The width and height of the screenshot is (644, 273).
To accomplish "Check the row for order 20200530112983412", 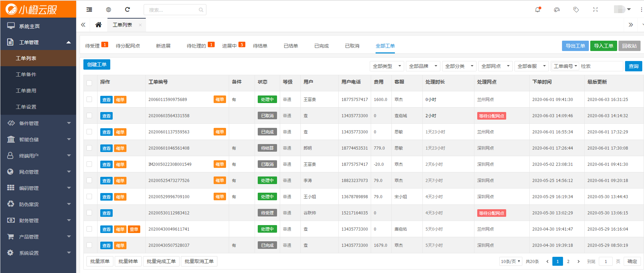I will [89, 213].
